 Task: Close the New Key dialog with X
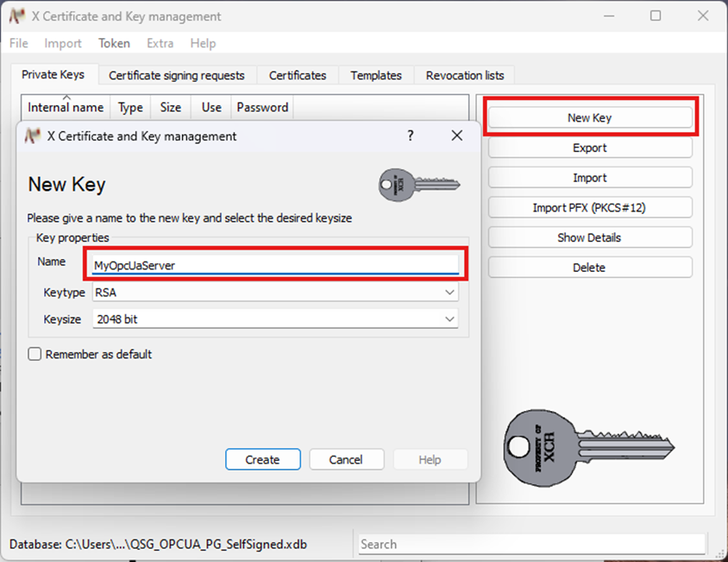tap(457, 136)
